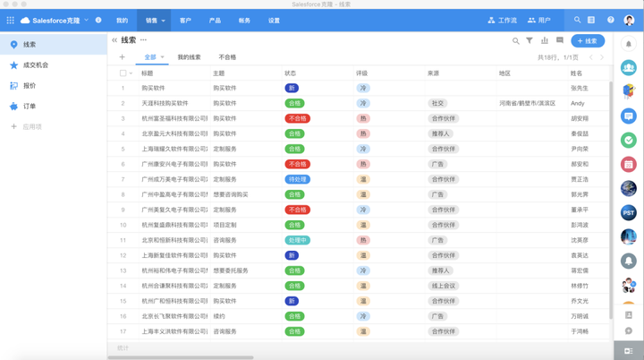Select 报价 in the left sidebar

(54, 86)
